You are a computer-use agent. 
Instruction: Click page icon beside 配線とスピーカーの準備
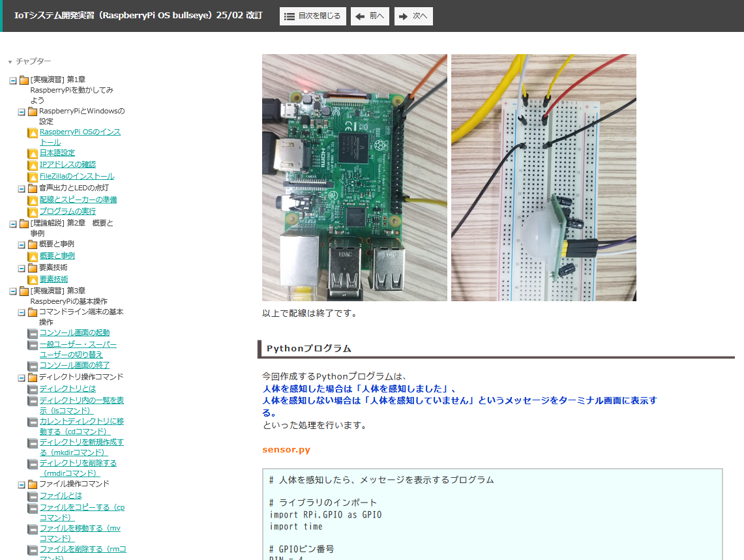[33, 201]
